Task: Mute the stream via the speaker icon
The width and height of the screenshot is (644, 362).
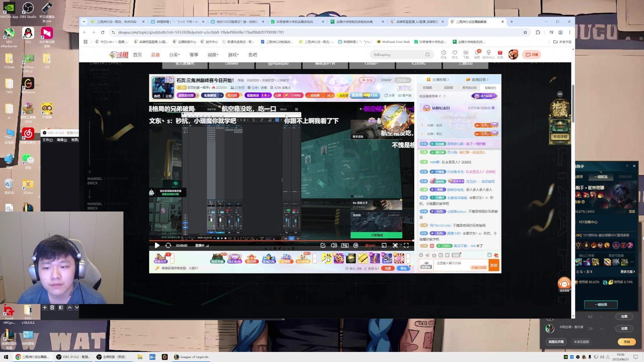Action: pyautogui.click(x=334, y=245)
